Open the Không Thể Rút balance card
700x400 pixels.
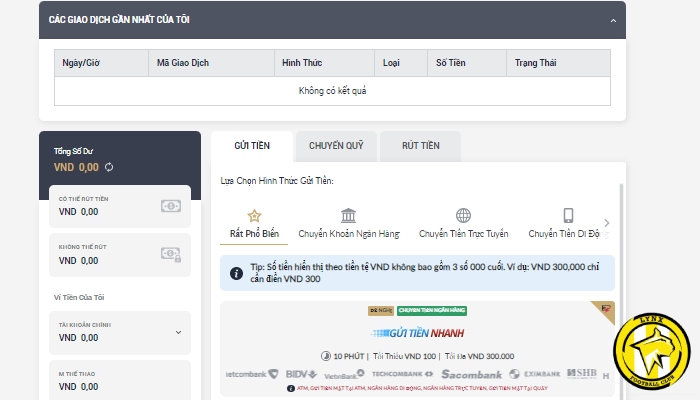tap(120, 255)
